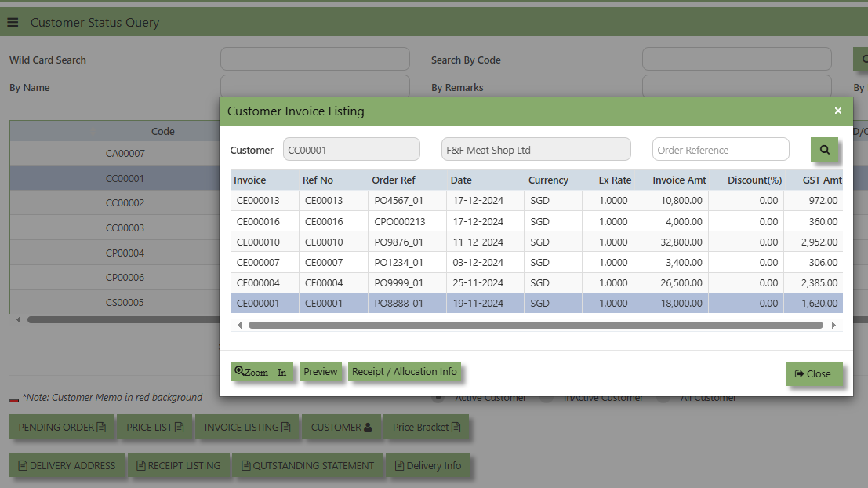This screenshot has height=488, width=868.
Task: Focus the Order Reference input field
Action: [x=720, y=150]
